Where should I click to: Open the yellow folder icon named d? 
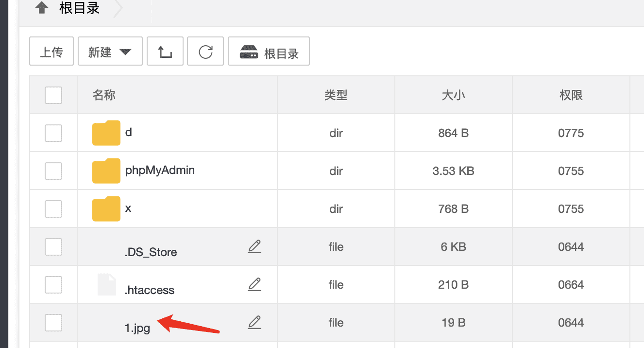click(x=106, y=133)
